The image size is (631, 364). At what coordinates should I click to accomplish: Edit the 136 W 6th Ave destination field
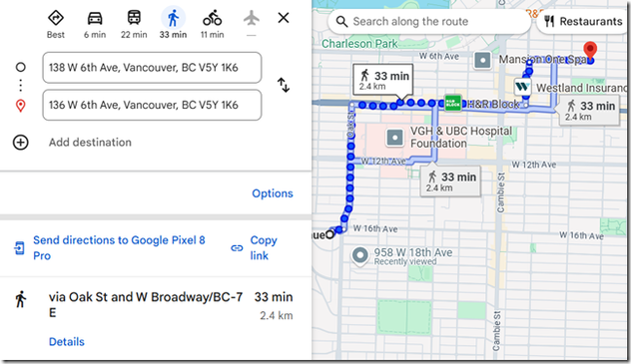tap(152, 105)
